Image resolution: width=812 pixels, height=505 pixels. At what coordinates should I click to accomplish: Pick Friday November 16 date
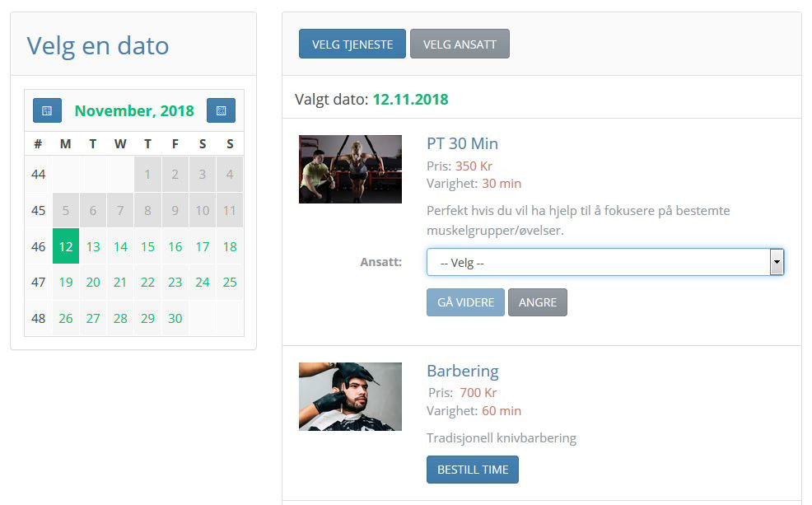tap(175, 246)
